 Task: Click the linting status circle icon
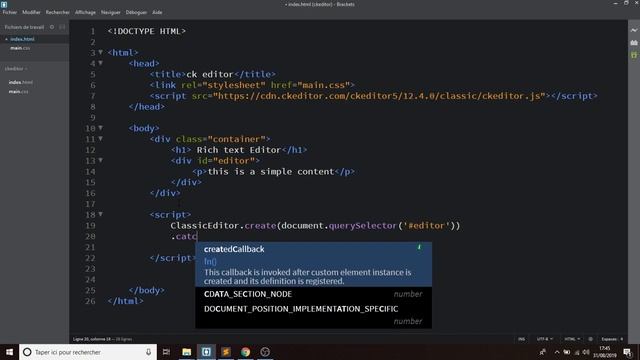tap(590, 339)
